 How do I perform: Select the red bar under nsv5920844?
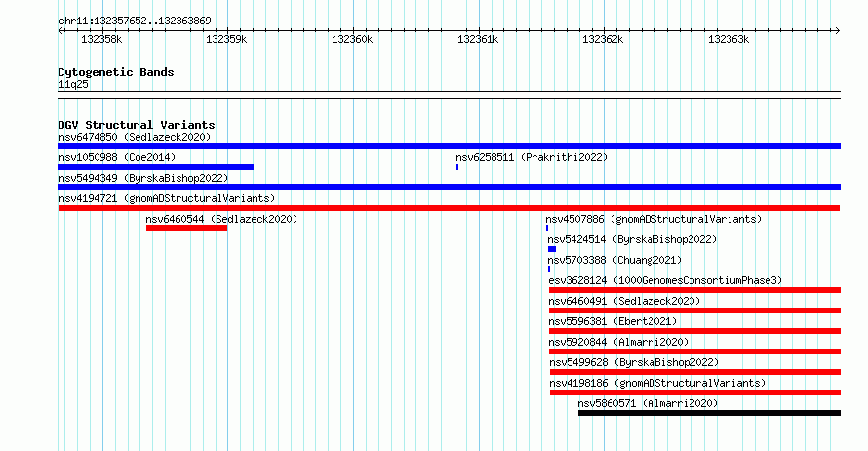point(694,351)
